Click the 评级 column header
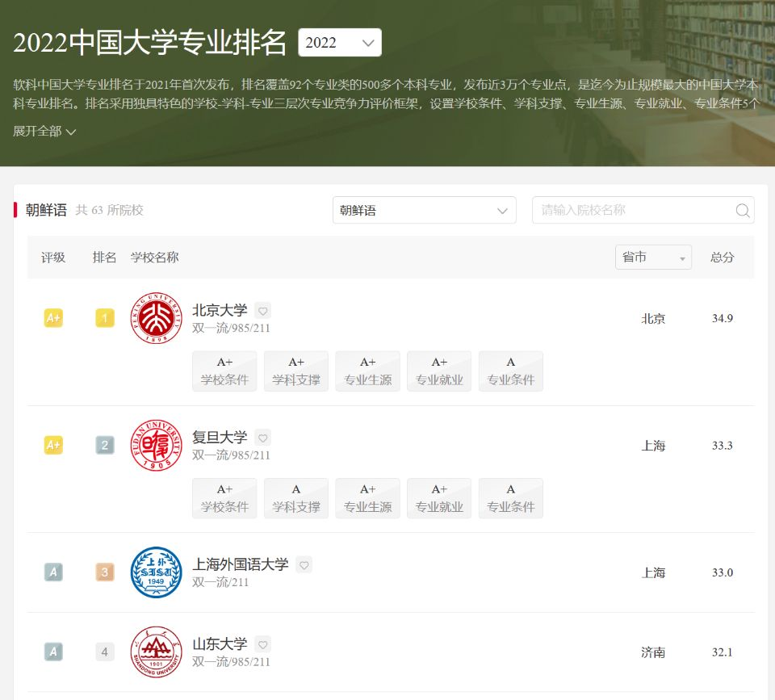This screenshot has height=700, width=775. coord(53,257)
